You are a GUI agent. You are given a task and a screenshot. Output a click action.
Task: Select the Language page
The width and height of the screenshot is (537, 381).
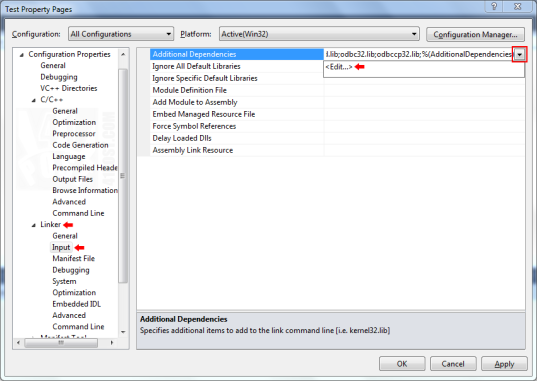point(69,157)
